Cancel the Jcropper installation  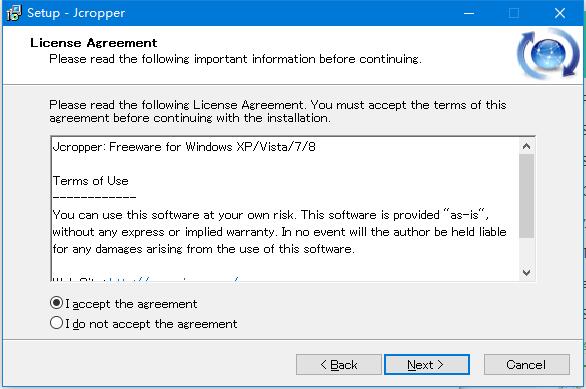(527, 364)
